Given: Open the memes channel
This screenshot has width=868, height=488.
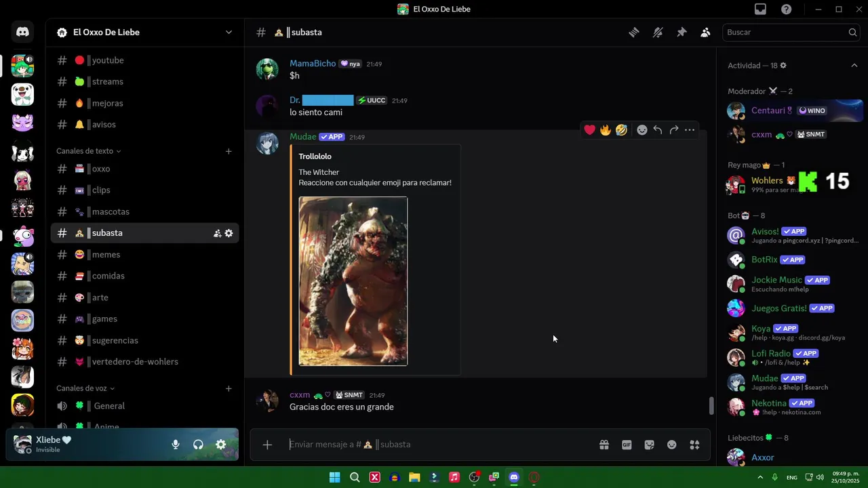Looking at the screenshot, I should pos(144,255).
